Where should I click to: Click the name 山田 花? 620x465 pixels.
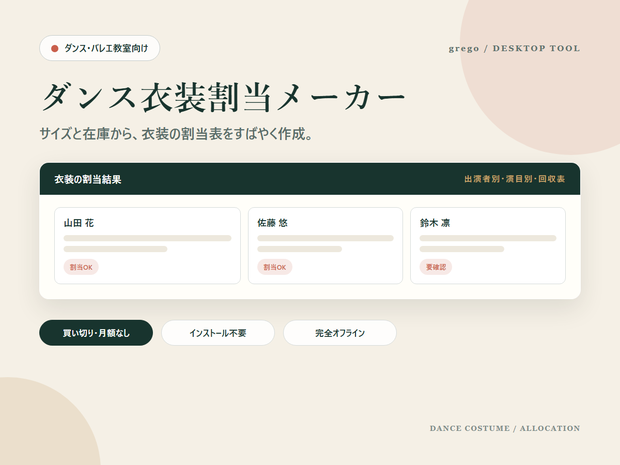(79, 223)
